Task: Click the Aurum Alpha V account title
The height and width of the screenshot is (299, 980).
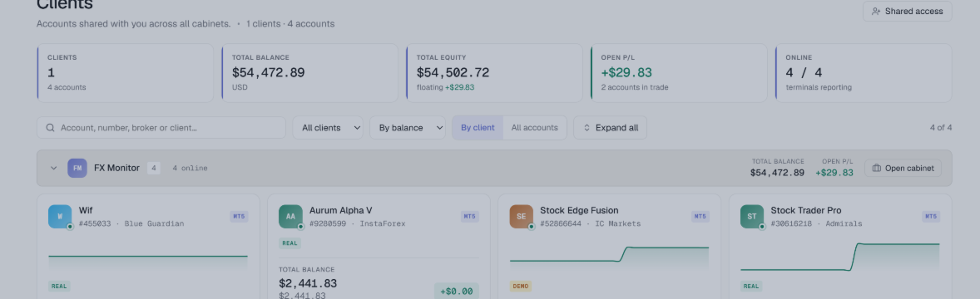Action: [x=340, y=210]
